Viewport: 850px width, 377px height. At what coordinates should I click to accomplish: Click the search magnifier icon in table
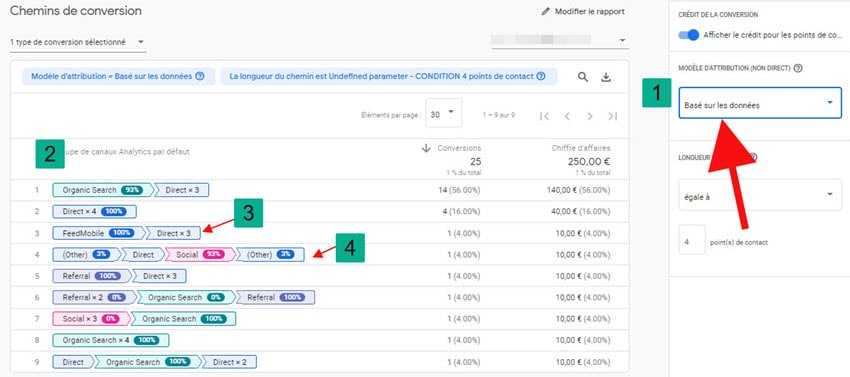[x=583, y=77]
